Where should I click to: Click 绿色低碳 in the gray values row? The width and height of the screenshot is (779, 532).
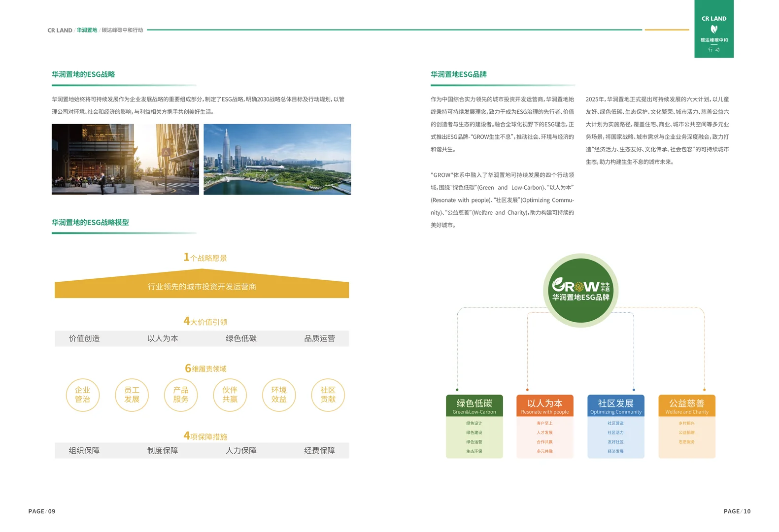[x=241, y=338]
